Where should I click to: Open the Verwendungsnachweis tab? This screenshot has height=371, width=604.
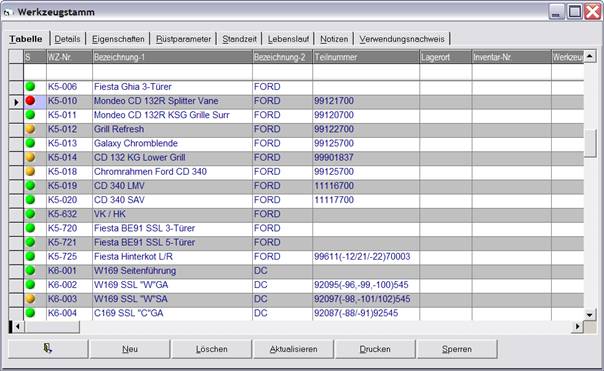pos(402,39)
